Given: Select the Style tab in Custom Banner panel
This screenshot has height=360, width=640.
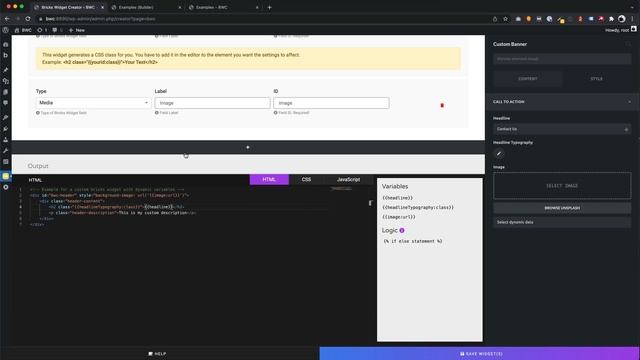Looking at the screenshot, I should point(597,78).
